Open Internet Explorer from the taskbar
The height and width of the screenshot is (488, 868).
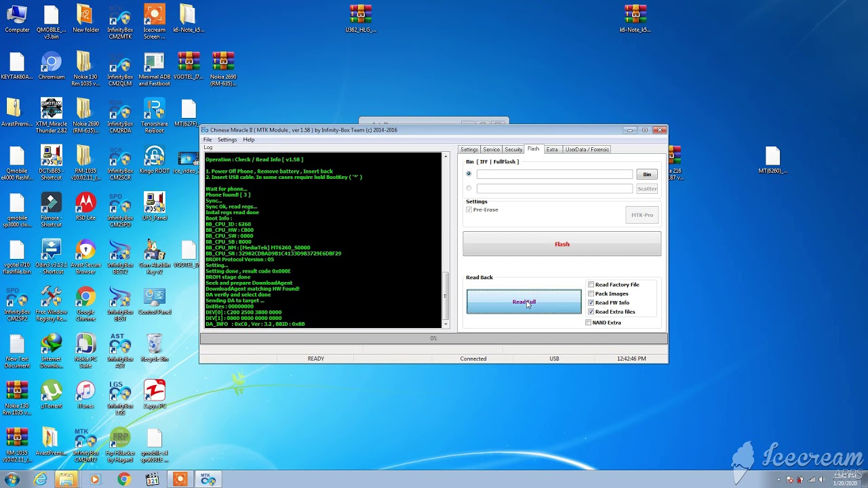pyautogui.click(x=41, y=479)
